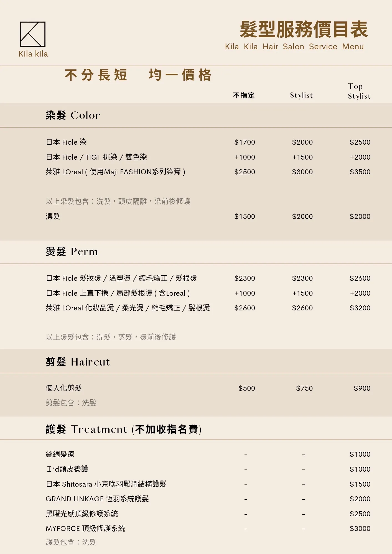The width and height of the screenshot is (392, 554).
Task: Click the $900 Top Stylist haircut price
Action: point(362,388)
